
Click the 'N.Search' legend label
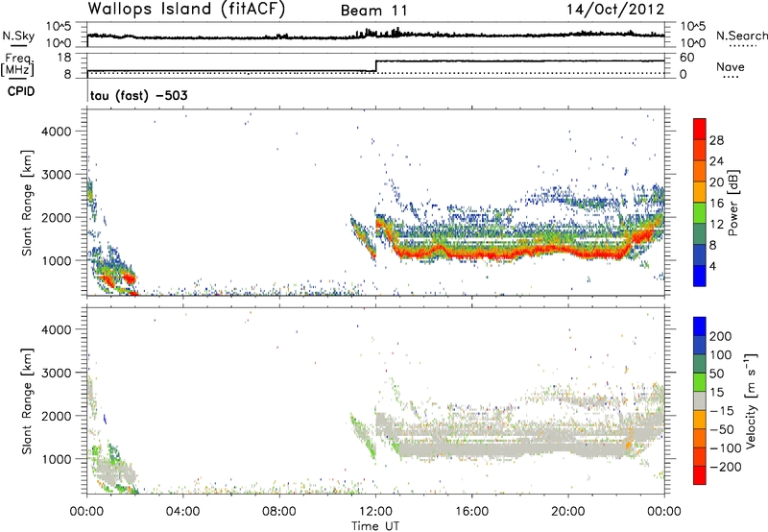point(741,36)
